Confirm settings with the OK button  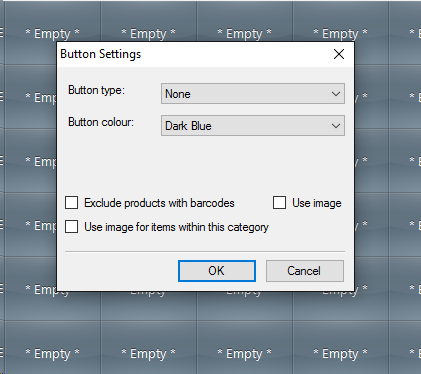217,271
